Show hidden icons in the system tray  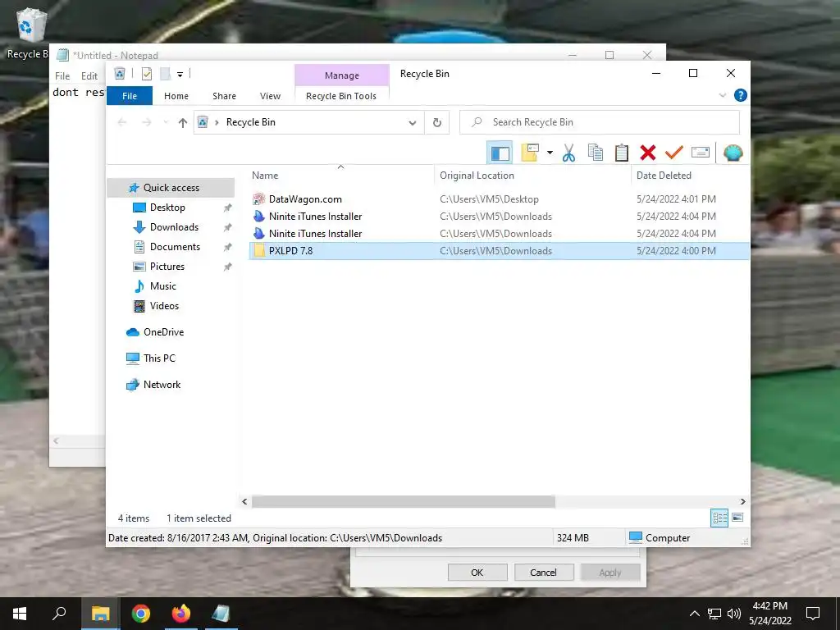coord(694,614)
